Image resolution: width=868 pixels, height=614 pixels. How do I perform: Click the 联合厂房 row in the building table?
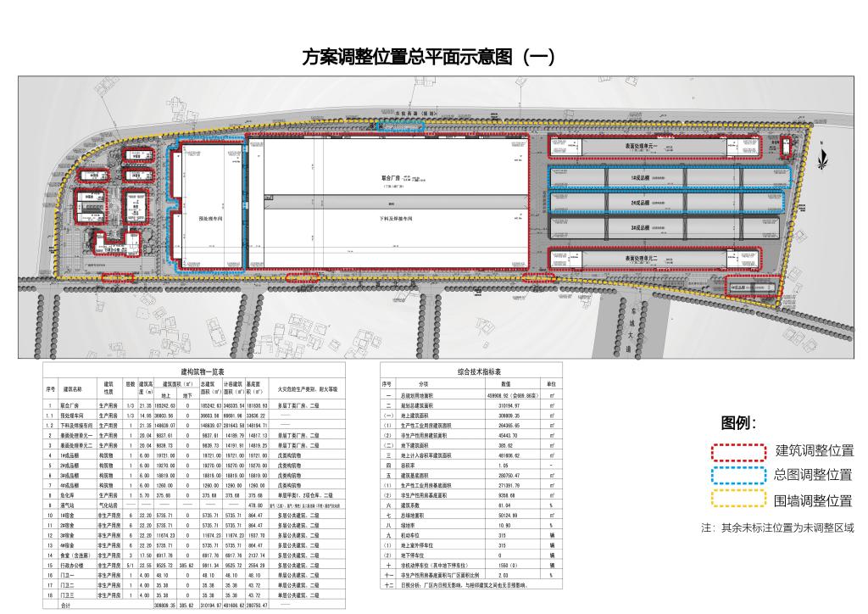click(194, 405)
